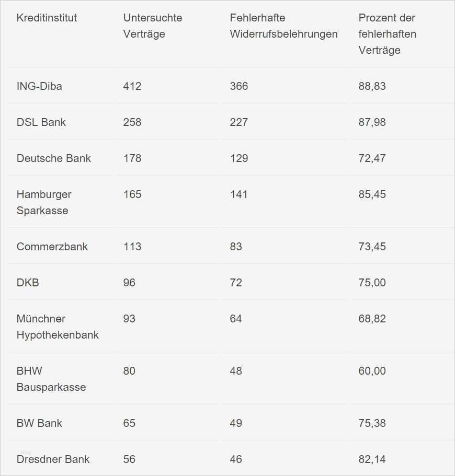
Task: Click ING-Diba's 412 examined contracts value
Action: (x=132, y=86)
